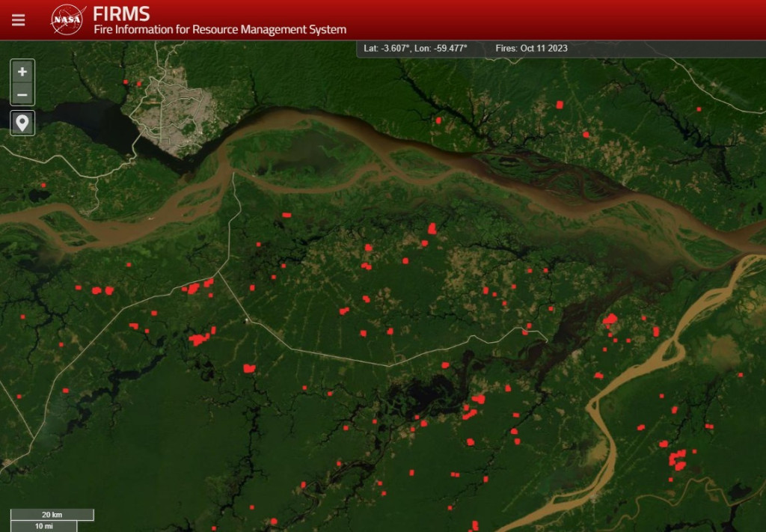Click the location pin marker button
The height and width of the screenshot is (532, 766).
22,123
